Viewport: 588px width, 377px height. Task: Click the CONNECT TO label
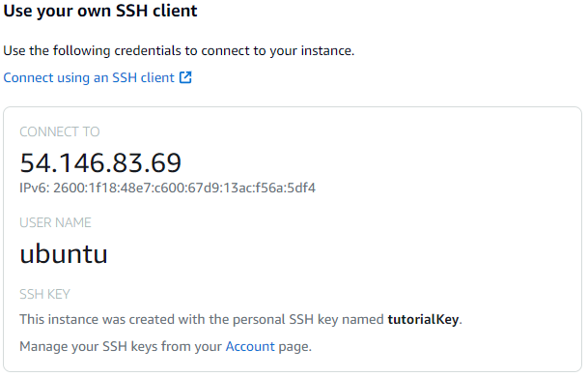(x=60, y=131)
